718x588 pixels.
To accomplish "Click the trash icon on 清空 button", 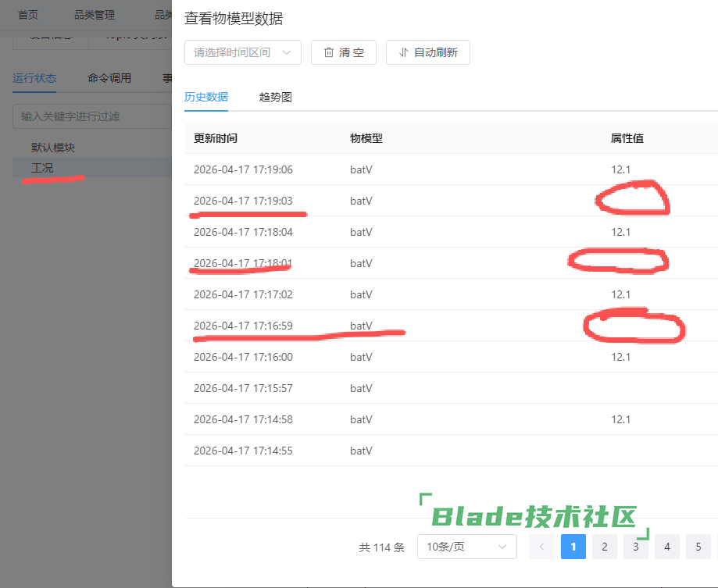I will point(328,53).
